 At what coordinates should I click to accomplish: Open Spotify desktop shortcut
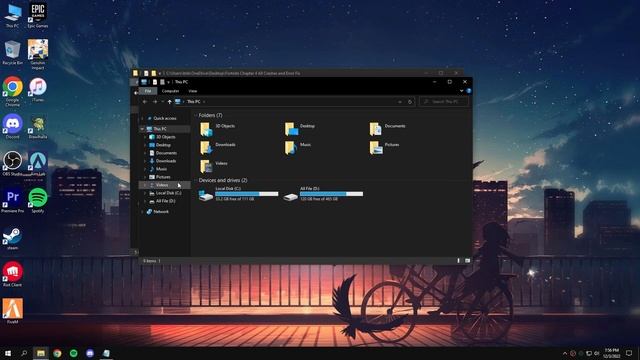[38, 200]
